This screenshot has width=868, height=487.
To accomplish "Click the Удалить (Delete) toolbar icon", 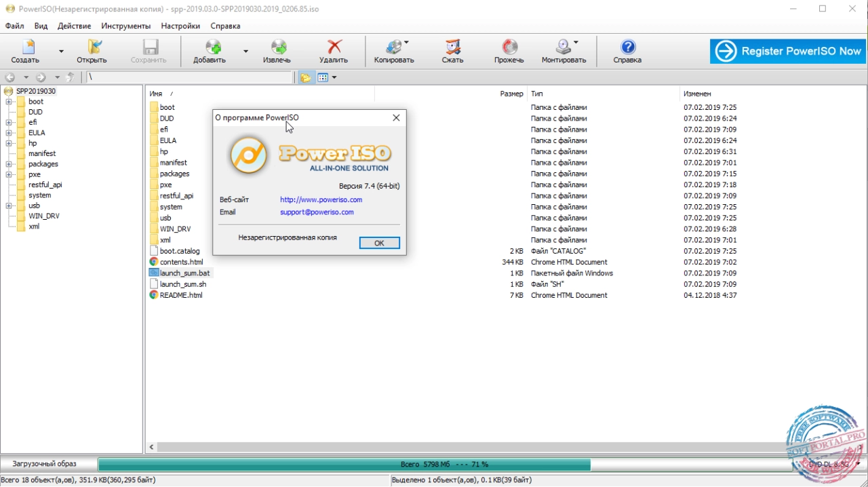I will [x=334, y=52].
